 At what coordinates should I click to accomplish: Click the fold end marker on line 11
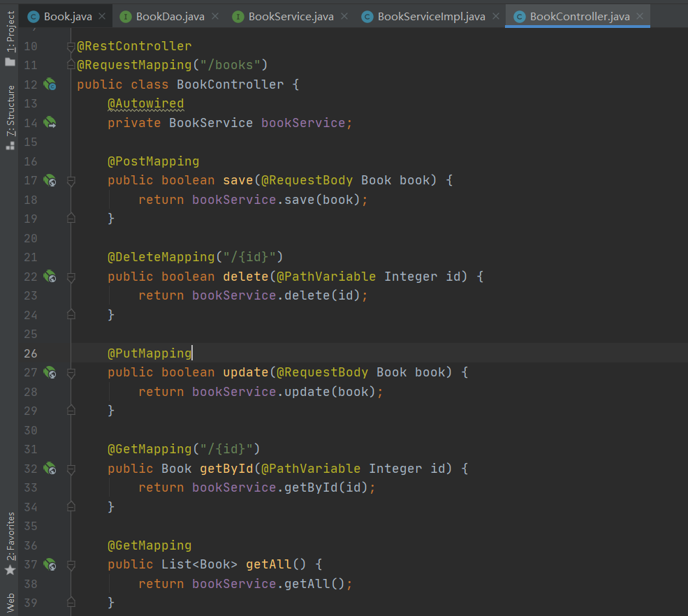coord(71,65)
